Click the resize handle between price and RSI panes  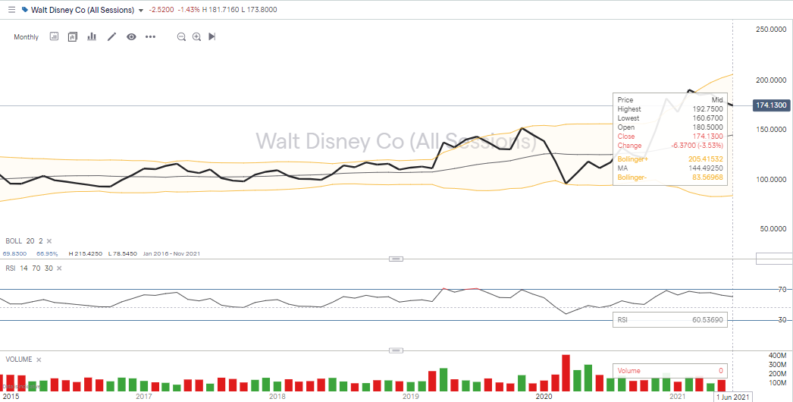388,258
